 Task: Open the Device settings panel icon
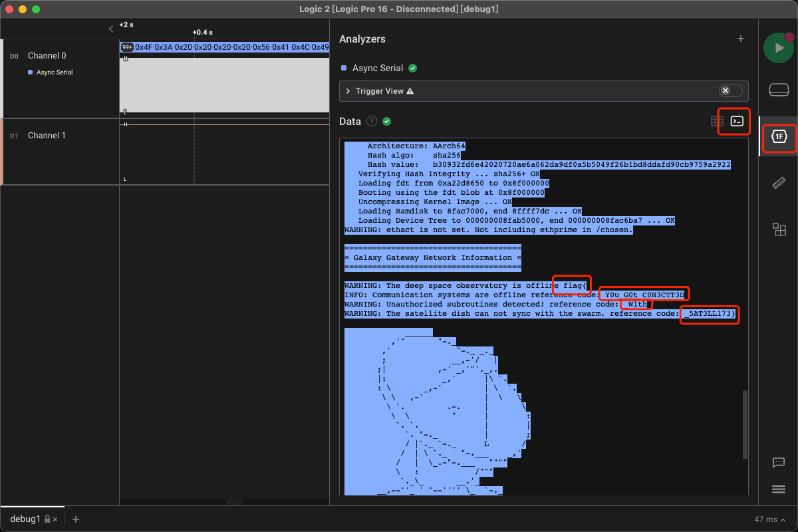(779, 90)
